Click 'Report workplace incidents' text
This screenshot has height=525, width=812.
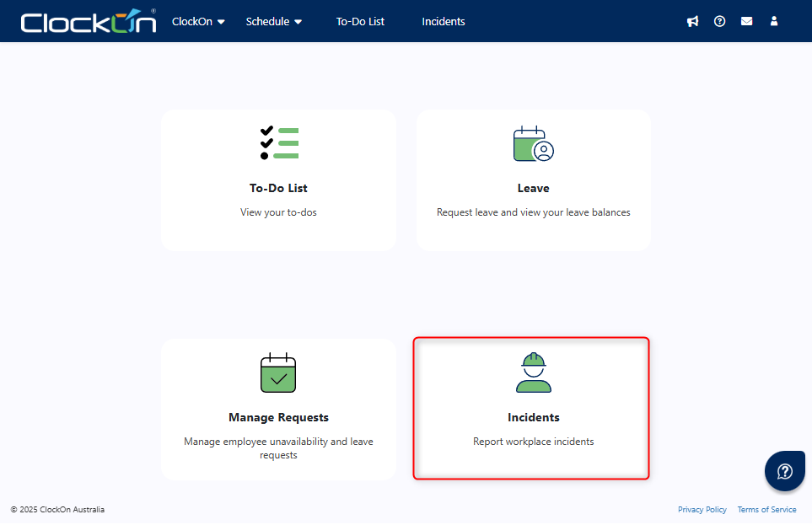tap(534, 442)
